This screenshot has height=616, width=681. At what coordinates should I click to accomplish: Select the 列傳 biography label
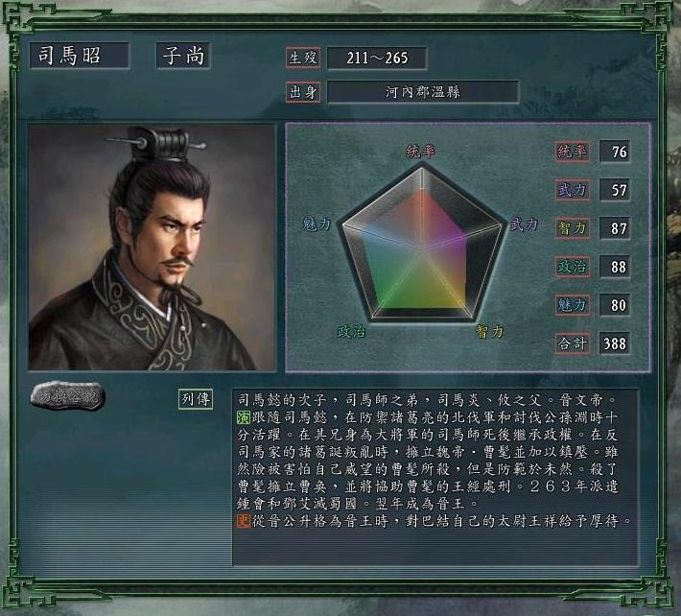click(x=196, y=399)
